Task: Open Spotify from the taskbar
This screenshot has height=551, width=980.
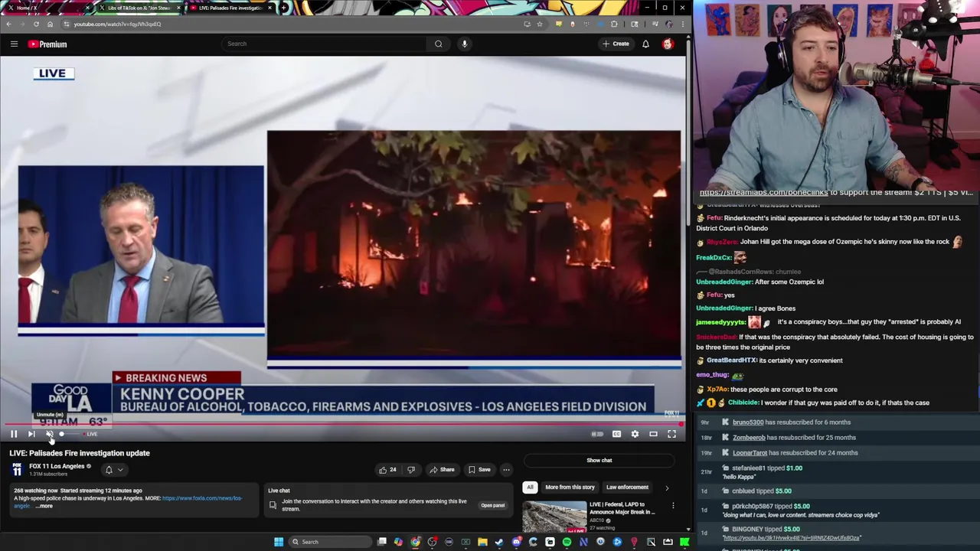Action: click(567, 542)
